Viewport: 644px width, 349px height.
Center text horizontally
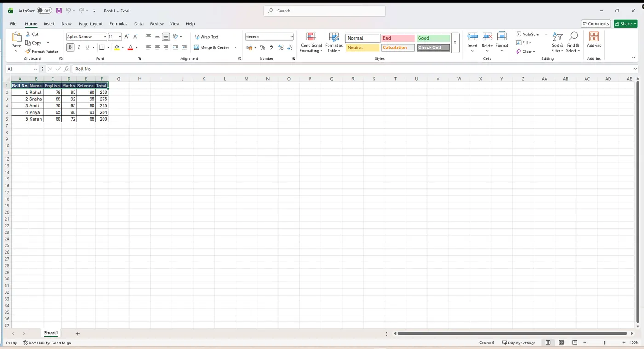pos(157,47)
